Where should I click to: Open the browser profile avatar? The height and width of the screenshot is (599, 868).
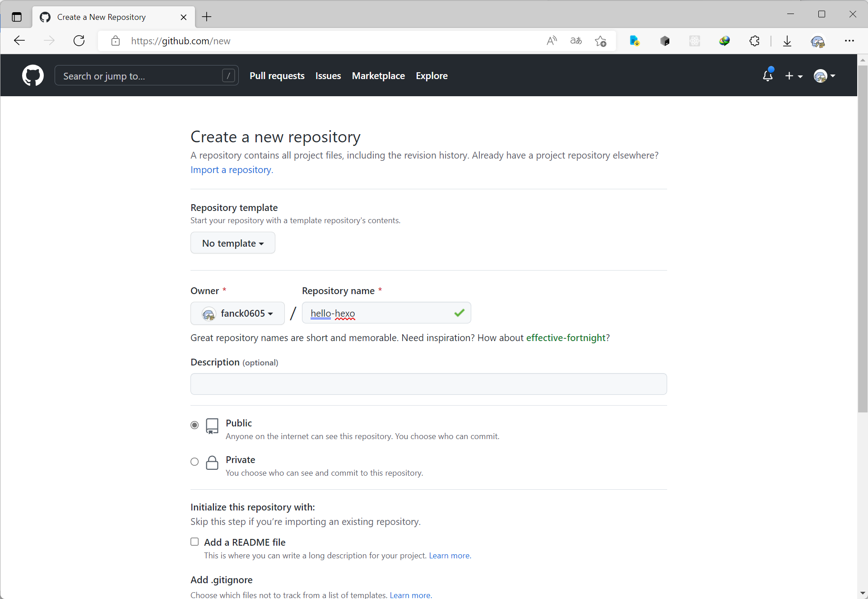click(817, 41)
